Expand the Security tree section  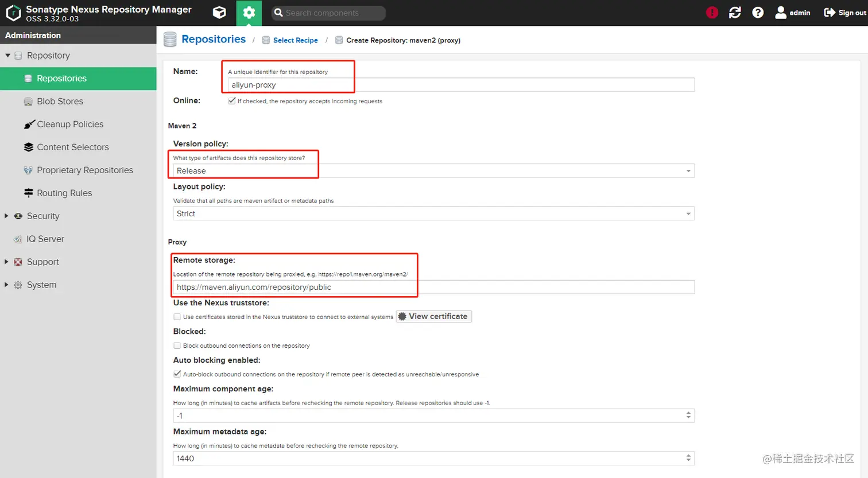(7, 216)
